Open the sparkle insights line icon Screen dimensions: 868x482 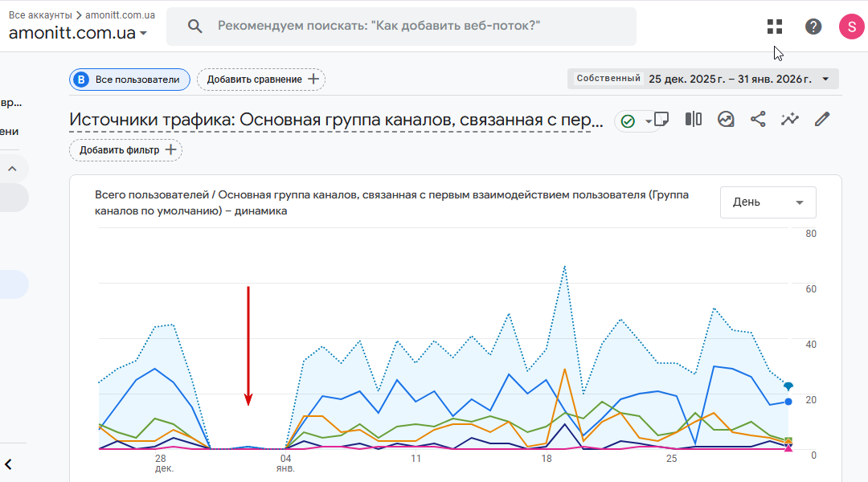pyautogui.click(x=789, y=119)
